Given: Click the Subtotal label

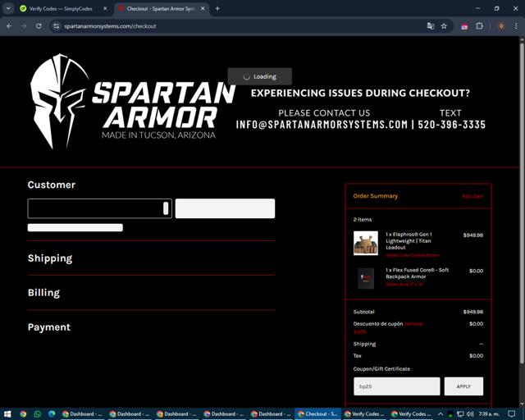Looking at the screenshot, I should coord(364,312).
